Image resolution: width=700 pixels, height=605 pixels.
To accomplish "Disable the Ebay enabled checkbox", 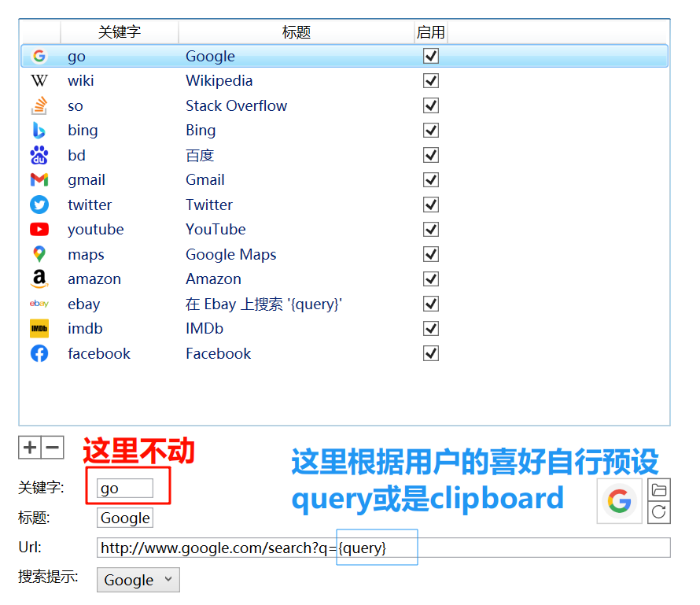I will pos(431,304).
